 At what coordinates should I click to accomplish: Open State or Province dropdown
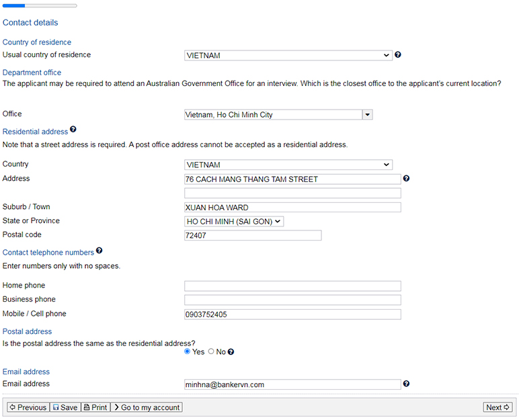pos(234,221)
